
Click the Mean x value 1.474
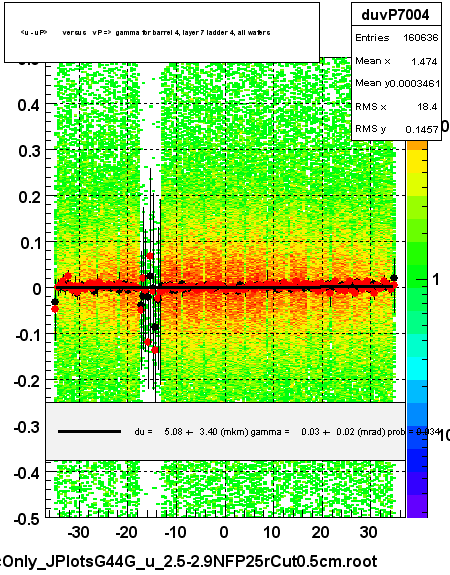[424, 61]
